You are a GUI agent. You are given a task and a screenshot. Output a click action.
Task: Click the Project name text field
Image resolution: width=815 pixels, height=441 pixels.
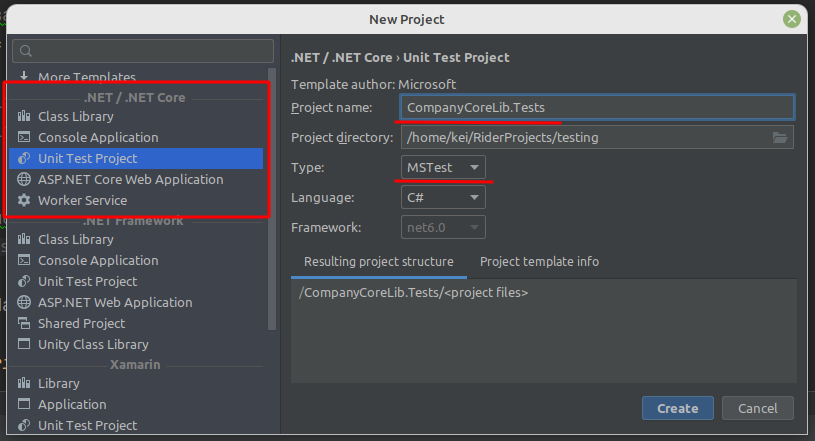pos(596,107)
